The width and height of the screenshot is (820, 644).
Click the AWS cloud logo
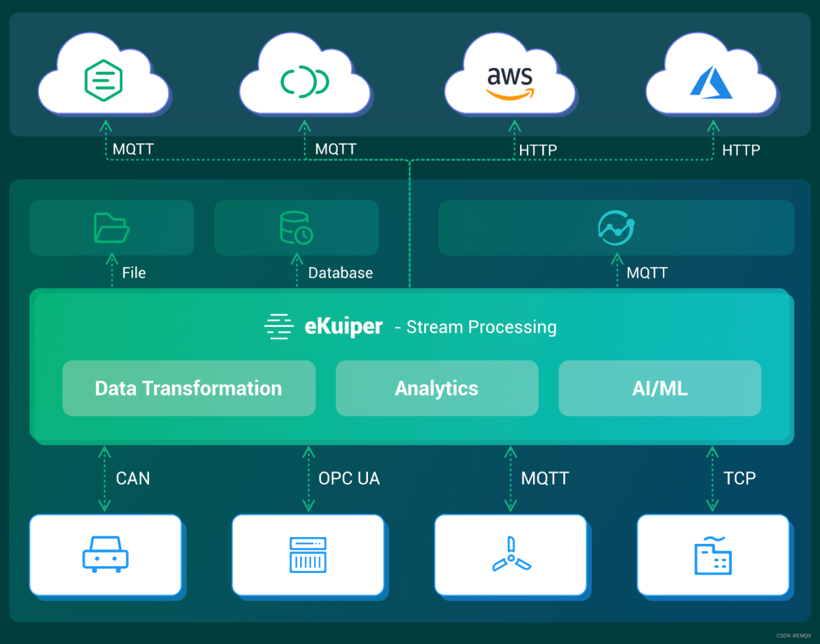(x=510, y=83)
